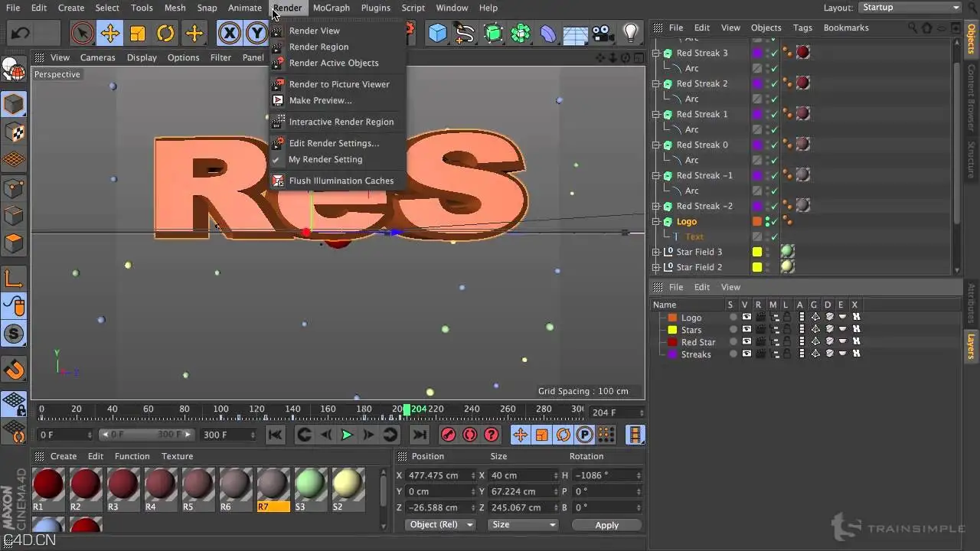980x551 pixels.
Task: Open the spline pen tool icon
Action: click(x=465, y=34)
